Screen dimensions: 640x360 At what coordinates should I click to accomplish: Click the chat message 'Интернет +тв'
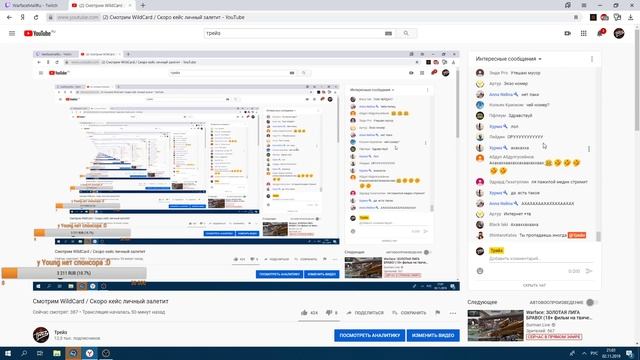(x=517, y=214)
